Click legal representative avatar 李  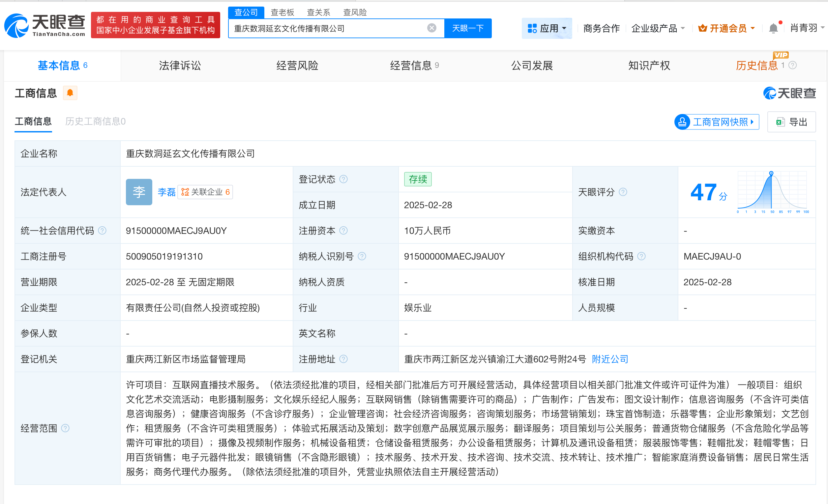139,192
